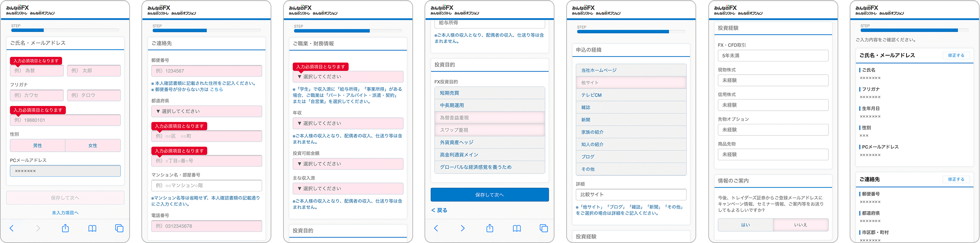Focus the birthdate field 例）19880101
980x243 pixels.
tap(65, 120)
